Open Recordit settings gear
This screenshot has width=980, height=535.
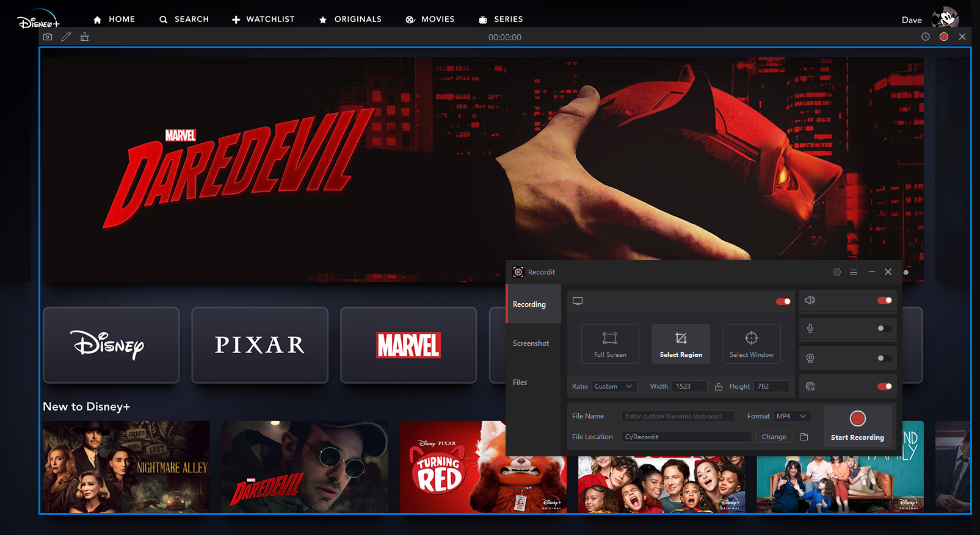pyautogui.click(x=837, y=272)
